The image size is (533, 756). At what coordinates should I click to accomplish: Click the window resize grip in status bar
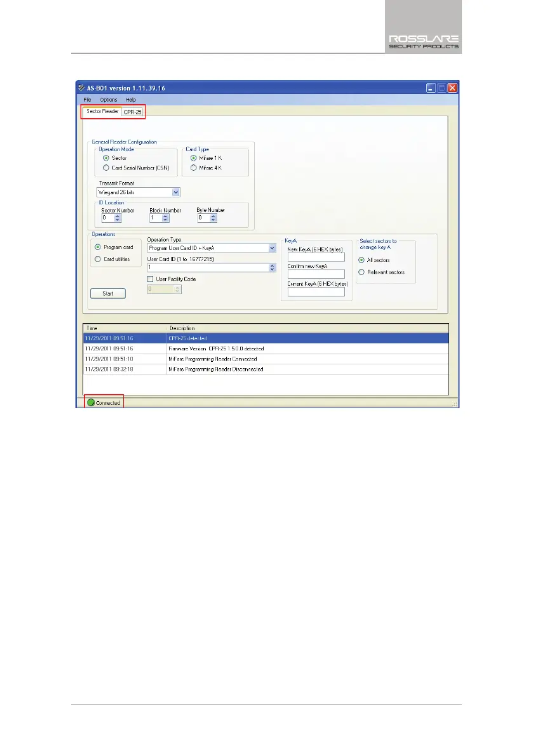click(454, 404)
